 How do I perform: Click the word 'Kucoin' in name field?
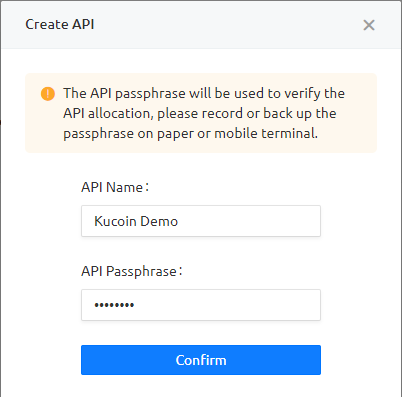coord(115,221)
